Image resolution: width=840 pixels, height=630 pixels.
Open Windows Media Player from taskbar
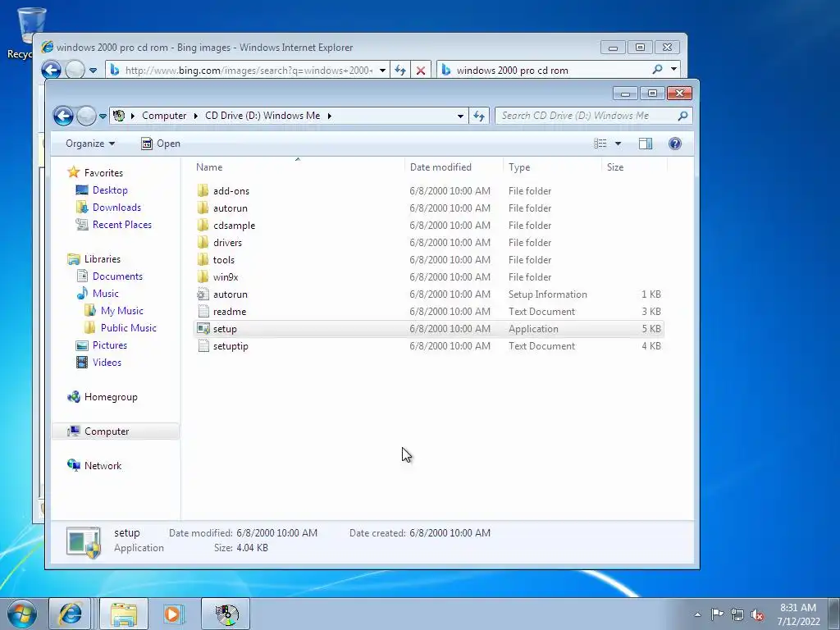174,614
